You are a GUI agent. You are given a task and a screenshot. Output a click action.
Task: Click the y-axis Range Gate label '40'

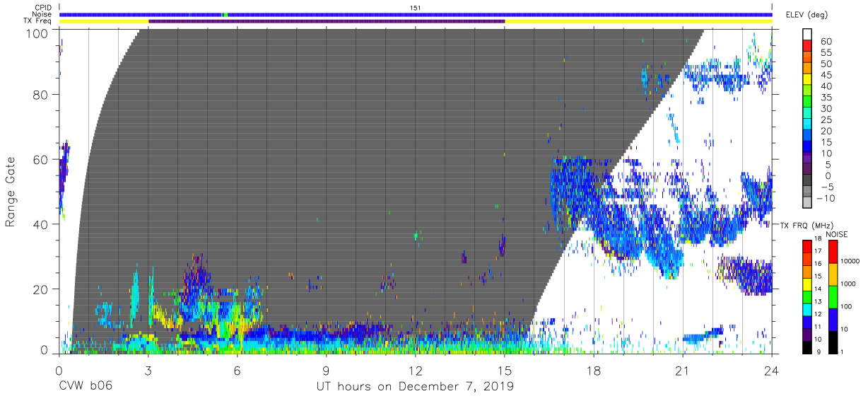click(x=42, y=224)
